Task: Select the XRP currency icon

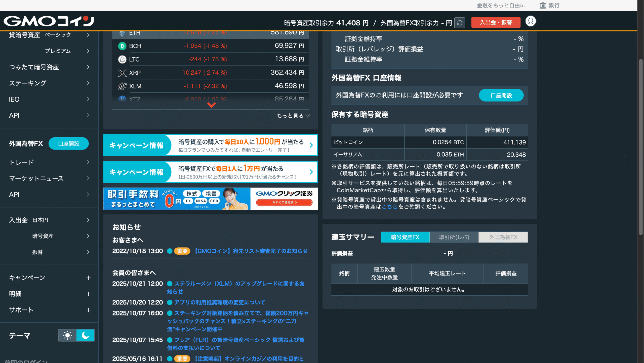Action: pyautogui.click(x=122, y=73)
